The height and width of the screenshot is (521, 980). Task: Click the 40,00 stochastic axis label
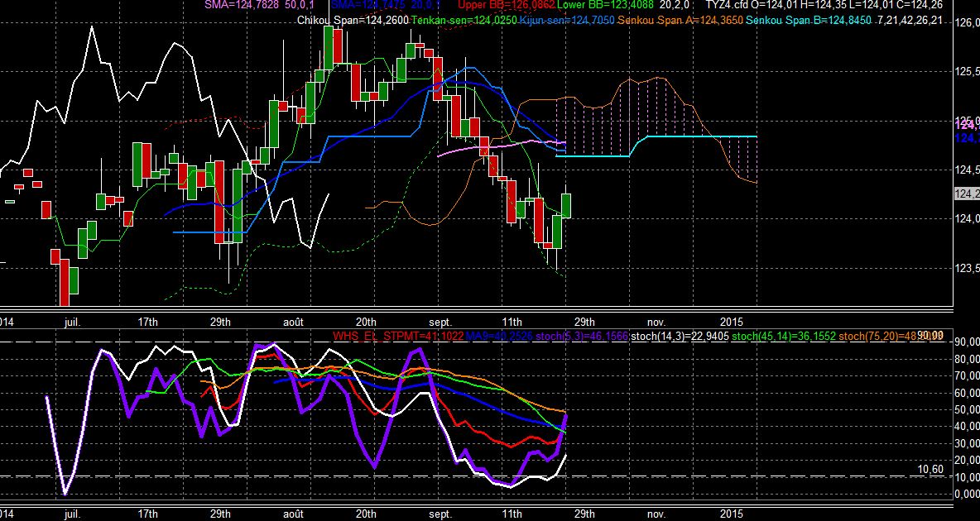click(968, 427)
